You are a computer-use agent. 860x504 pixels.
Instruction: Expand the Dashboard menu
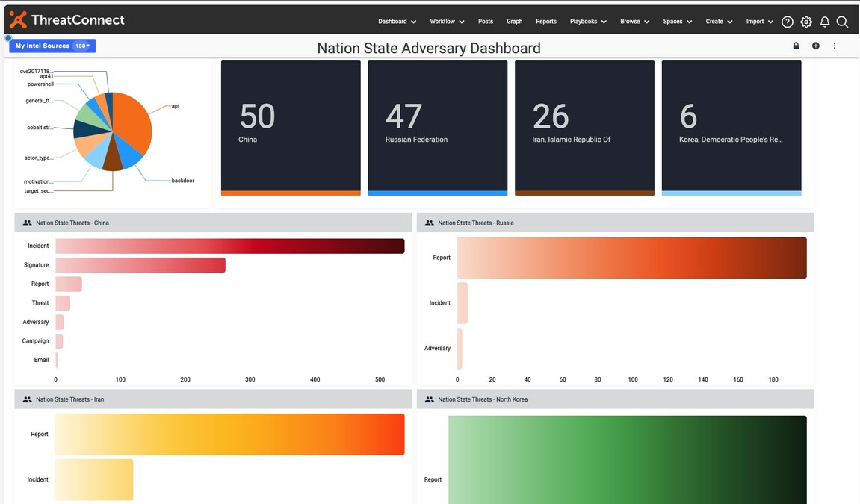coord(397,22)
